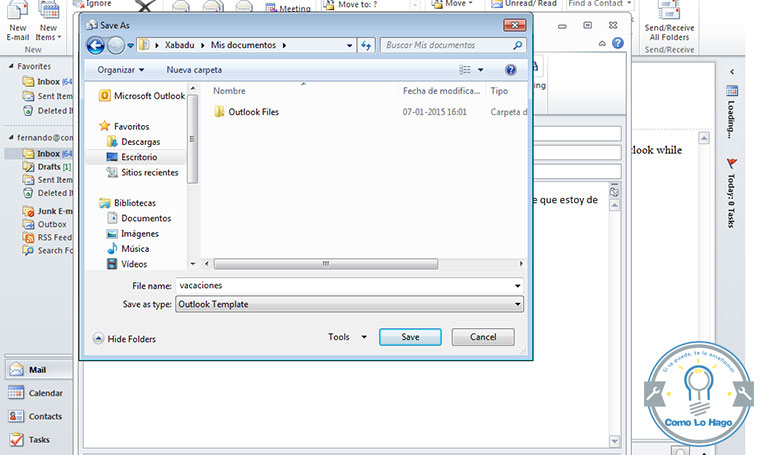Click New E-mail in Outlook ribbon

click(x=18, y=23)
